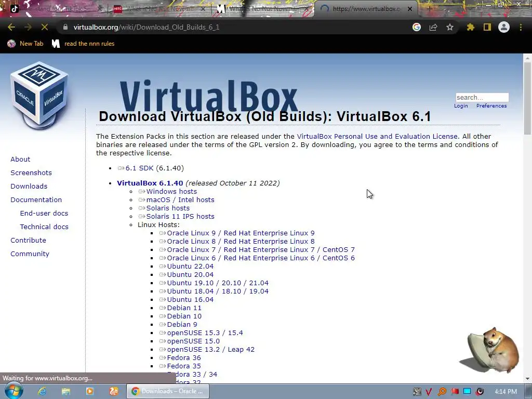
Task: Open Windows Media Player taskbar icon
Action: click(90, 391)
